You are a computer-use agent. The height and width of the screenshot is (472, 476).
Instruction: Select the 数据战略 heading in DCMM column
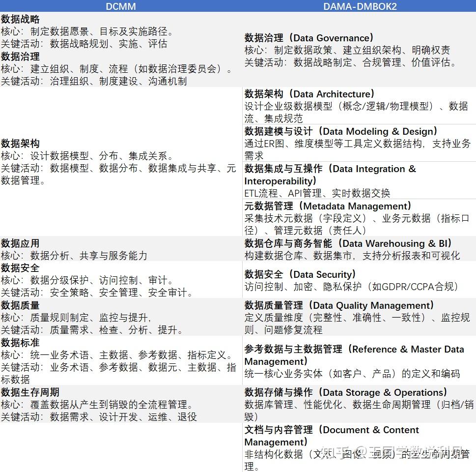[x=20, y=19]
